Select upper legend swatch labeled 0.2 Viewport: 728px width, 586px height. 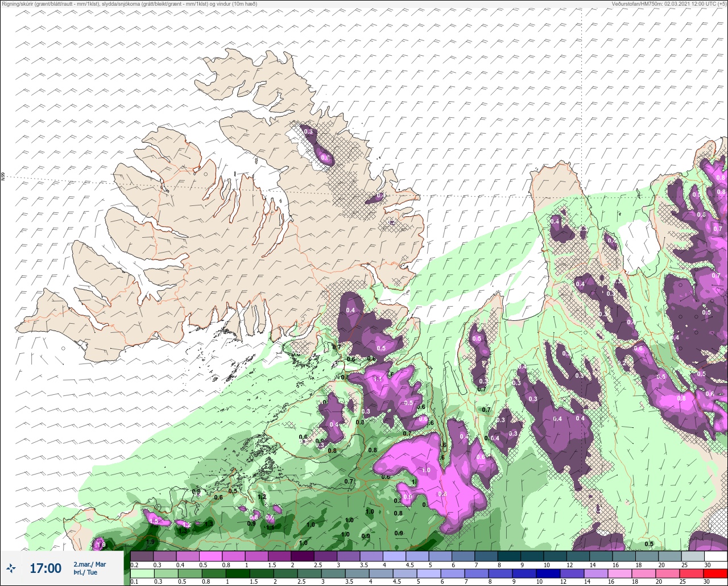[142, 556]
